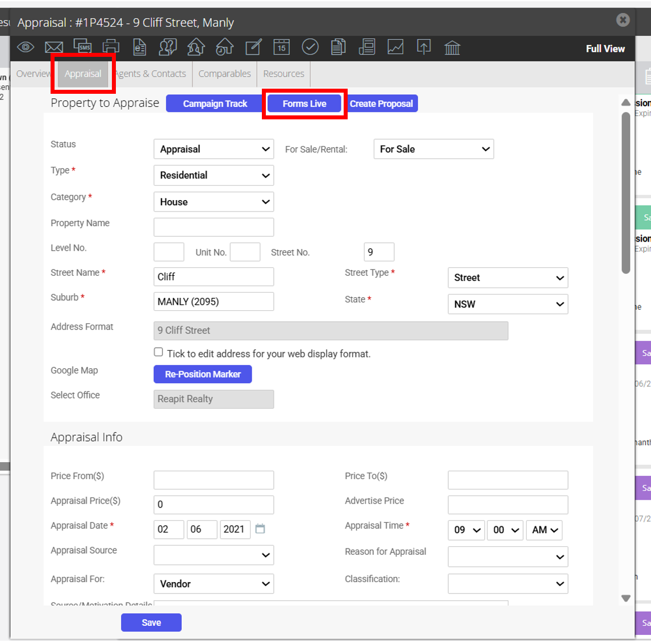Image resolution: width=651 pixels, height=644 pixels.
Task: Open the calendar 15 icon
Action: coord(282,47)
